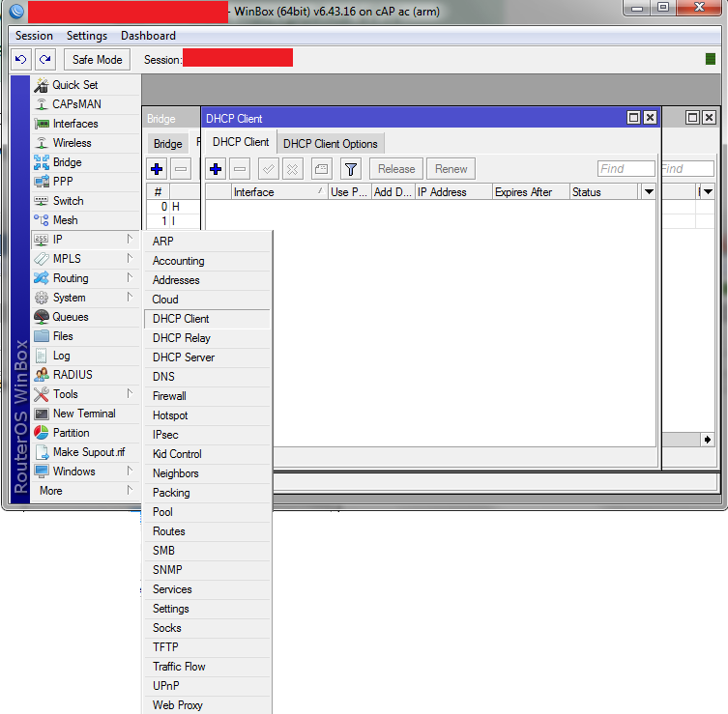Select the Bridge tab in the Bridge window
The height and width of the screenshot is (714, 728).
click(x=167, y=144)
